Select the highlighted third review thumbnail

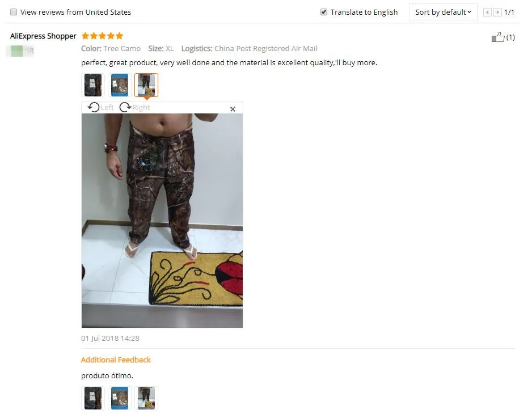click(146, 85)
